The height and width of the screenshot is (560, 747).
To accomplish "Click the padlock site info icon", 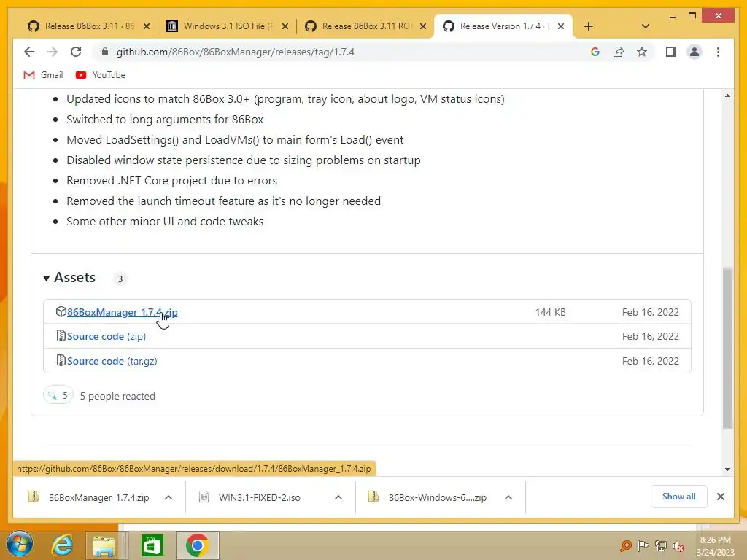I will pos(105,52).
